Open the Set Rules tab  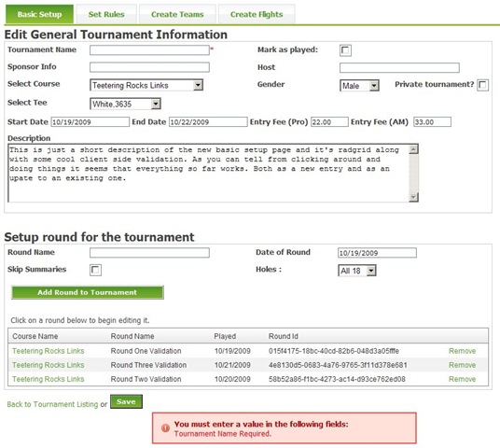click(x=106, y=14)
